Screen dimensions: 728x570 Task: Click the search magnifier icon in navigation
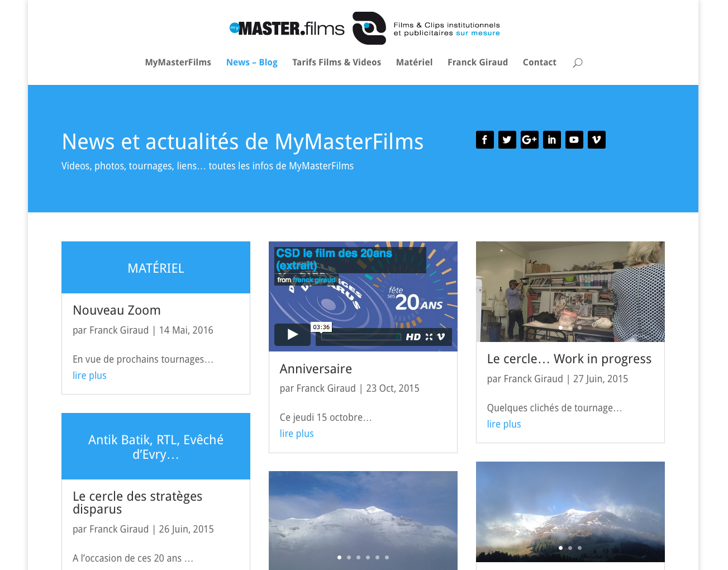tap(578, 63)
